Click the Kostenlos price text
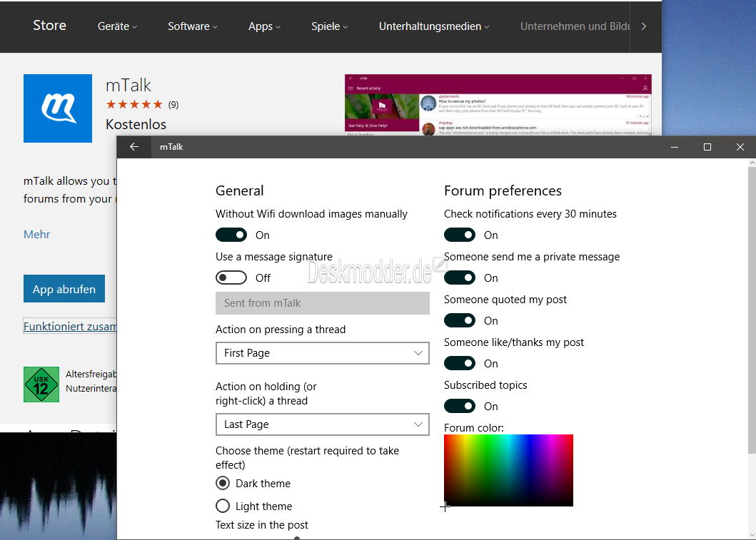This screenshot has height=540, width=756. [x=136, y=124]
